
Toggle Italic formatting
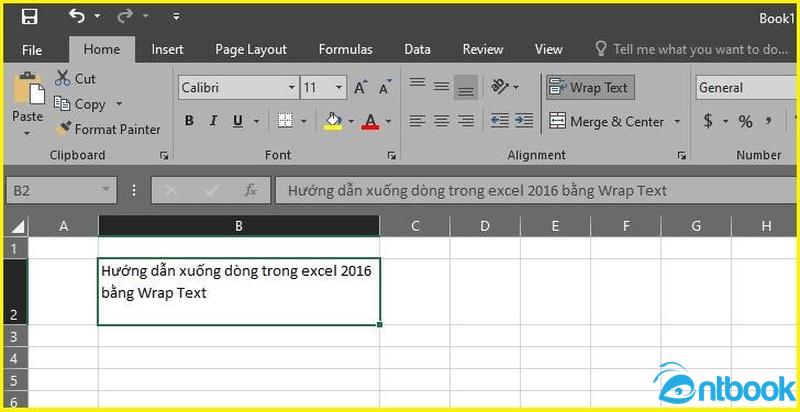pyautogui.click(x=214, y=121)
